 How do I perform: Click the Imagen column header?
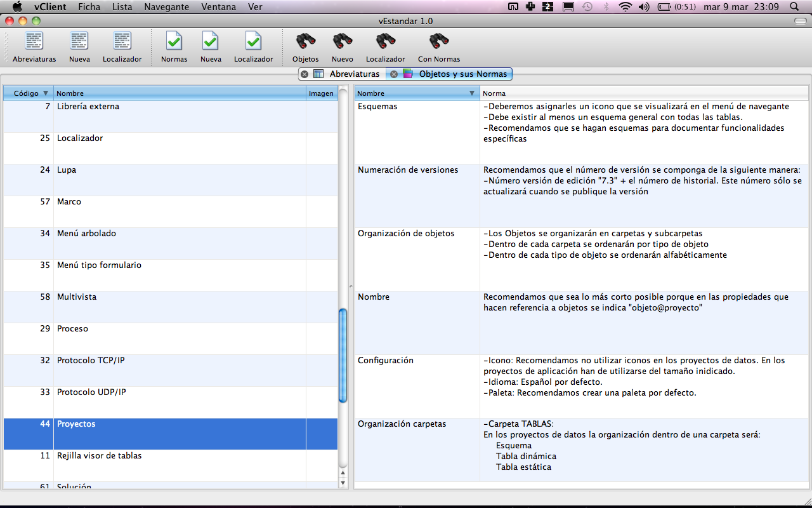(x=322, y=93)
